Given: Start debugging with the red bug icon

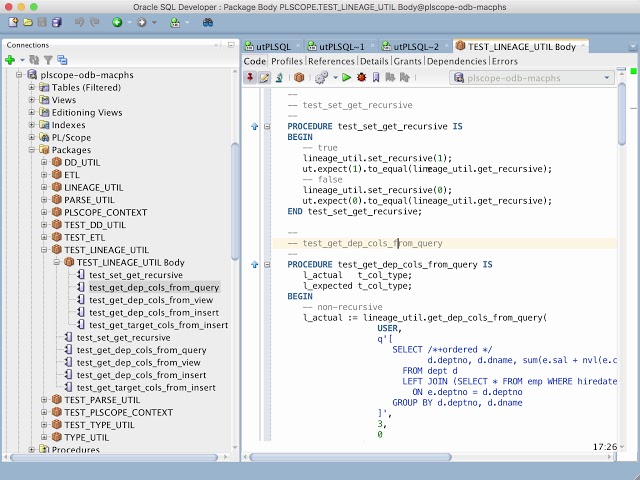Looking at the screenshot, I should [361, 77].
